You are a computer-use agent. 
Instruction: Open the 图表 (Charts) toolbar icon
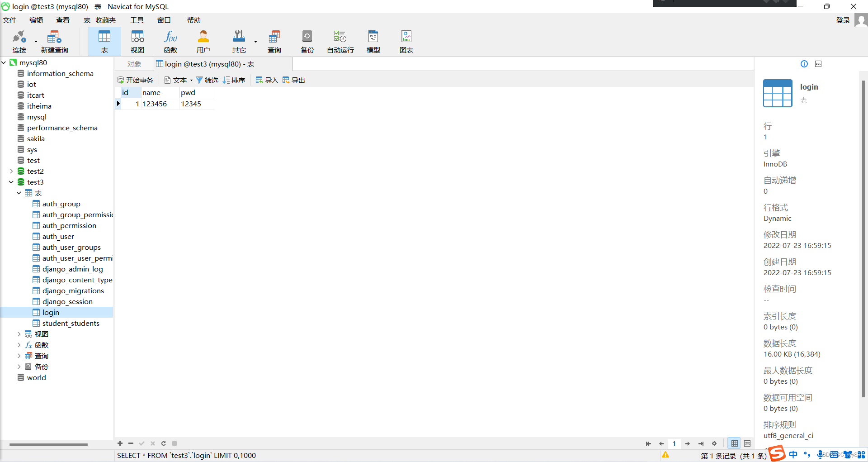[406, 41]
